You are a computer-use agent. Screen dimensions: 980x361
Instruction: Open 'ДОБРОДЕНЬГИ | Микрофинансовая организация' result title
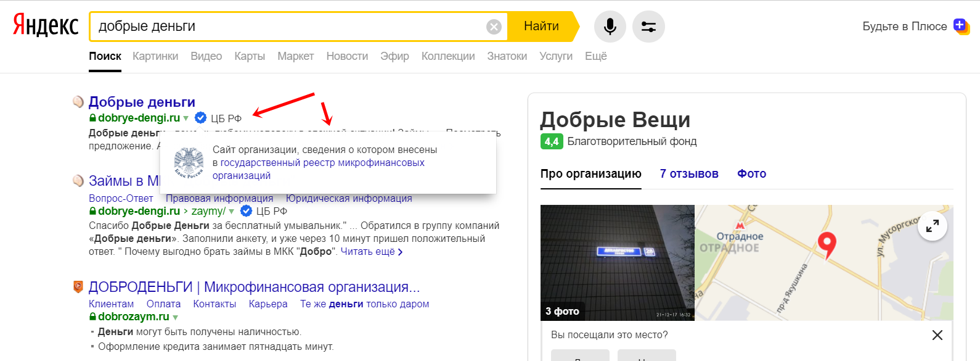click(x=255, y=287)
